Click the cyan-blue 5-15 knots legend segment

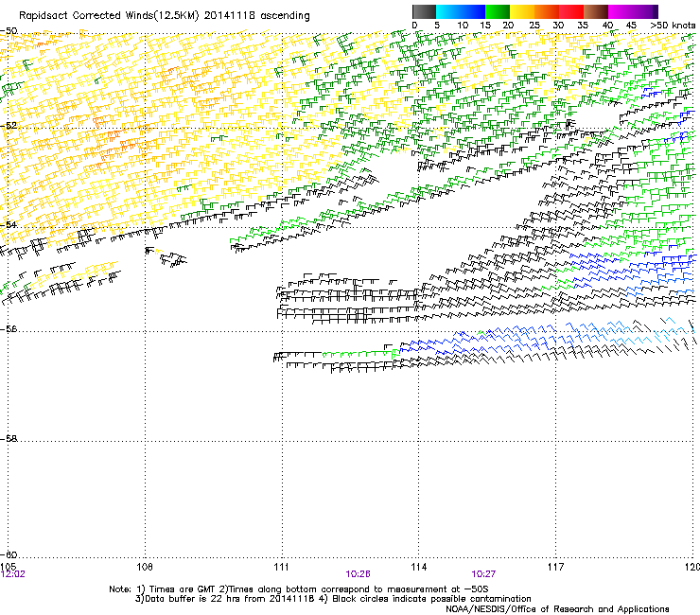tap(461, 11)
